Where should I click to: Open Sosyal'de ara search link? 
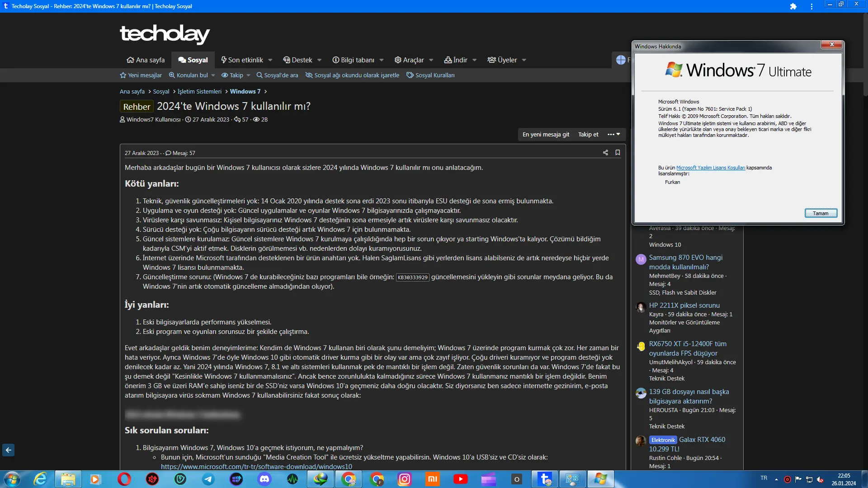[x=277, y=75]
